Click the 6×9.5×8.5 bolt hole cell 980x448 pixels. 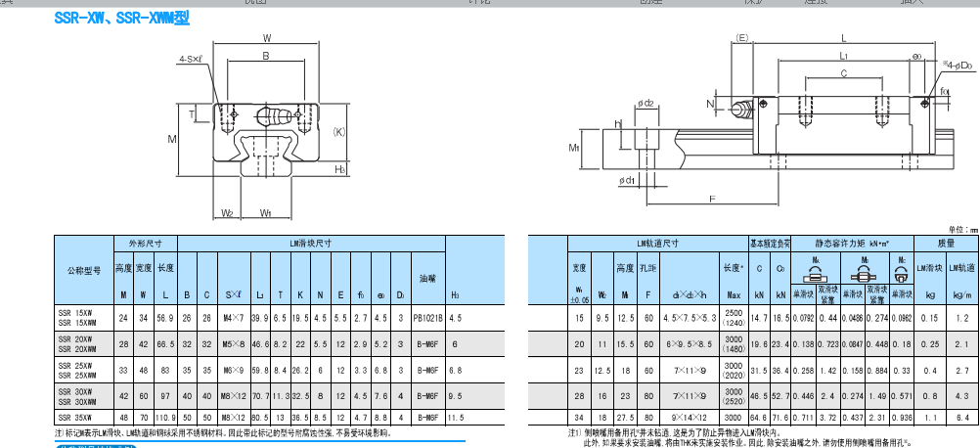coord(690,344)
